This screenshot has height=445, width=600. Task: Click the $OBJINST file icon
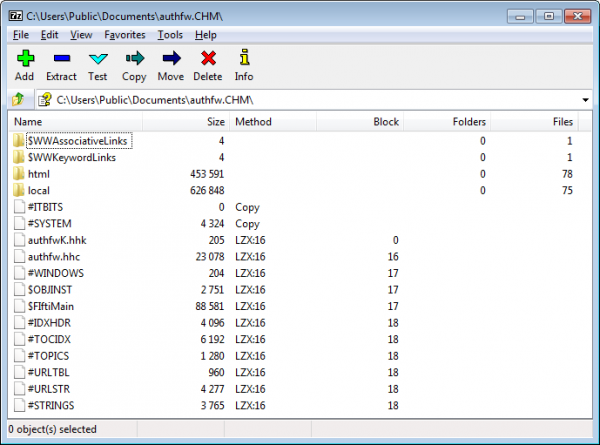tap(19, 289)
